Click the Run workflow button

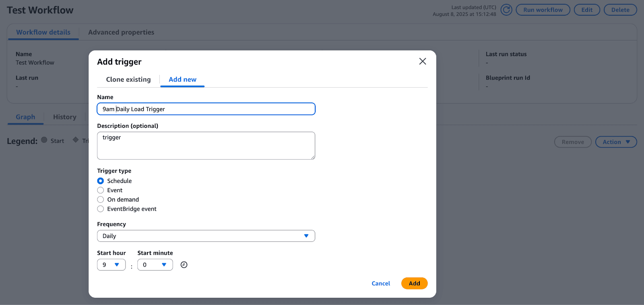click(x=543, y=10)
